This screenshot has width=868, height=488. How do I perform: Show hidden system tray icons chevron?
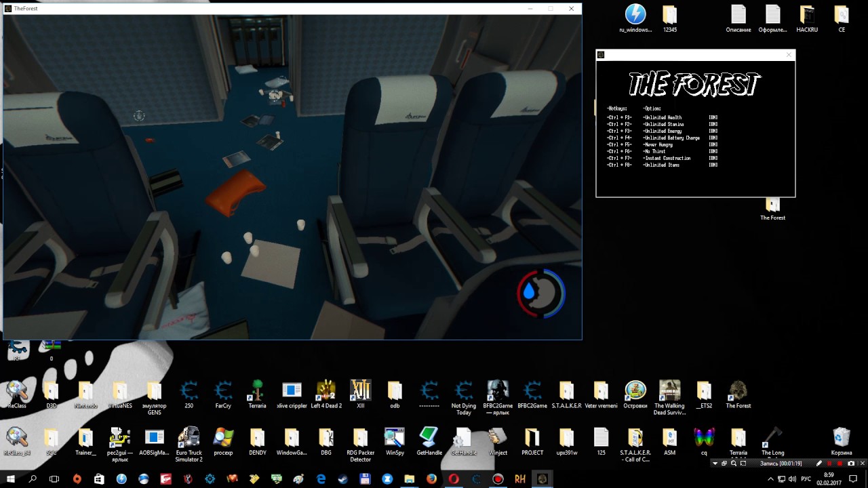(x=770, y=479)
